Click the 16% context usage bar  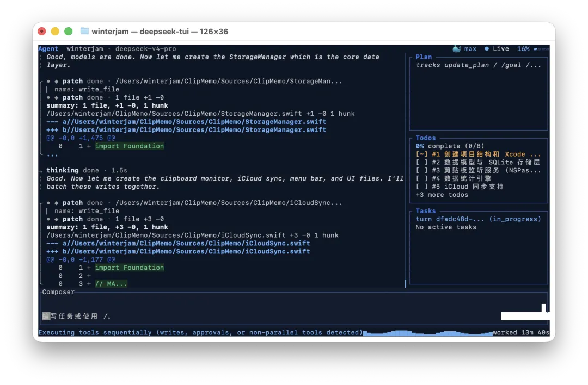[541, 49]
